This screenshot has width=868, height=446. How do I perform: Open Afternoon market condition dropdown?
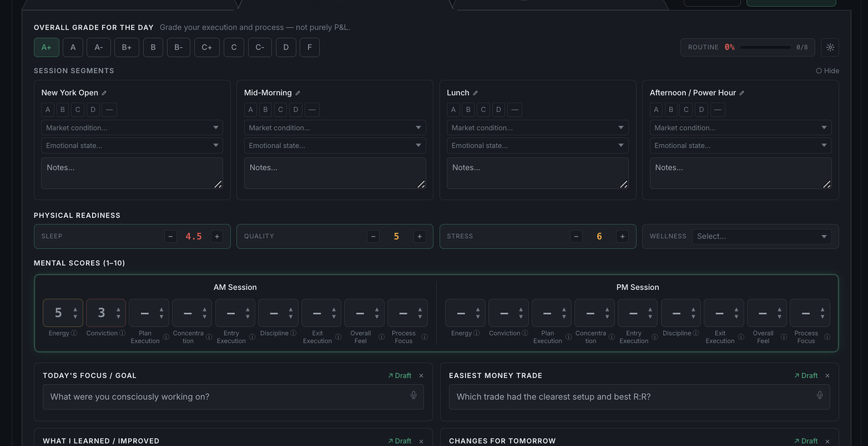click(741, 128)
